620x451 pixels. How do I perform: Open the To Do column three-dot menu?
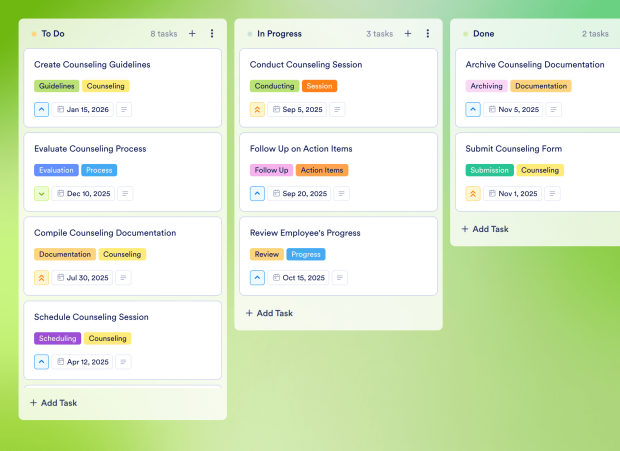(x=212, y=33)
